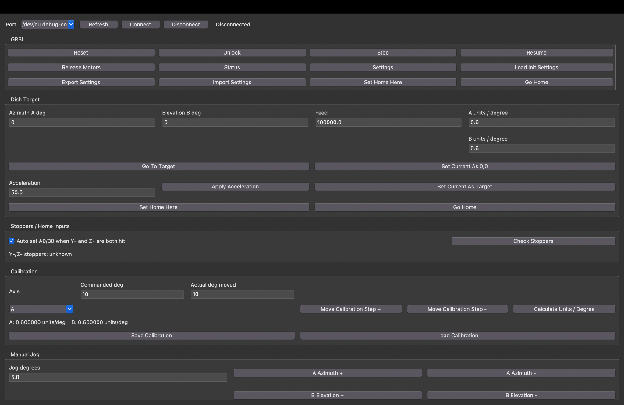The height and width of the screenshot is (405, 624).
Task: Click the Calculate Units / Degree button
Action: pyautogui.click(x=564, y=309)
